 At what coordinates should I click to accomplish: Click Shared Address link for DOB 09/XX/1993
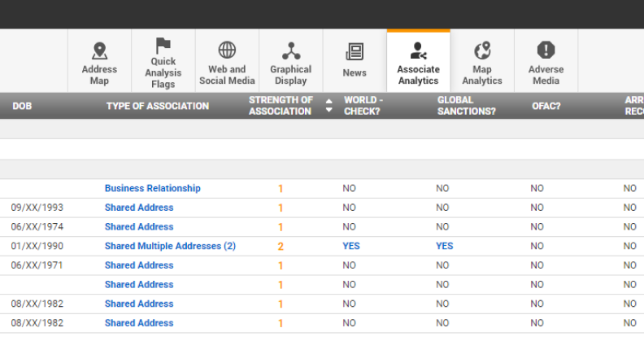139,208
